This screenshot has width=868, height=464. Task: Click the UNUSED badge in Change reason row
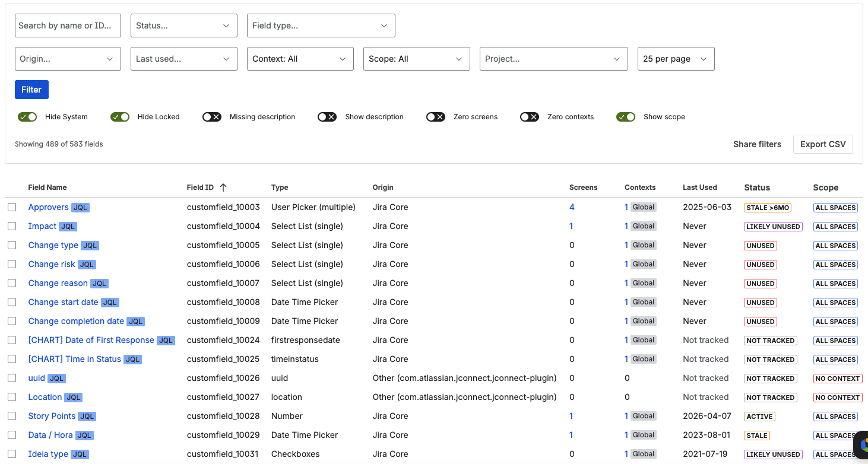[761, 284]
